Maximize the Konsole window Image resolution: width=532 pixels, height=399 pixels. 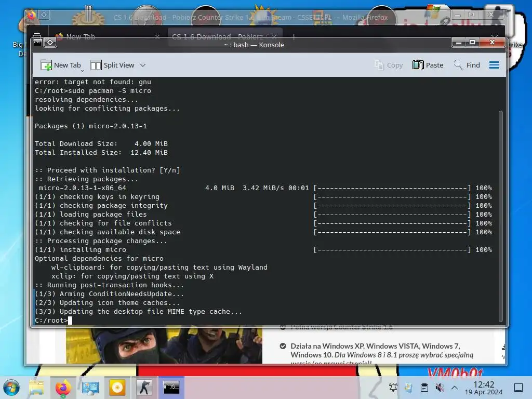[x=472, y=43]
